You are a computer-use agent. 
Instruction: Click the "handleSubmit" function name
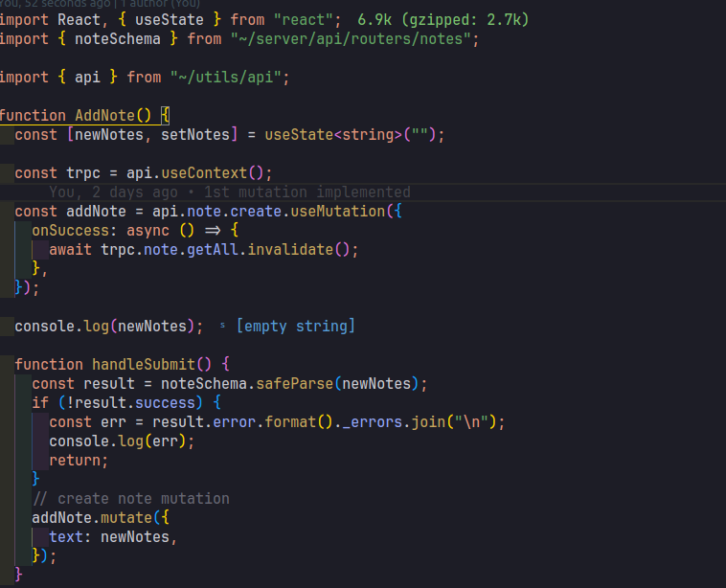pos(144,365)
